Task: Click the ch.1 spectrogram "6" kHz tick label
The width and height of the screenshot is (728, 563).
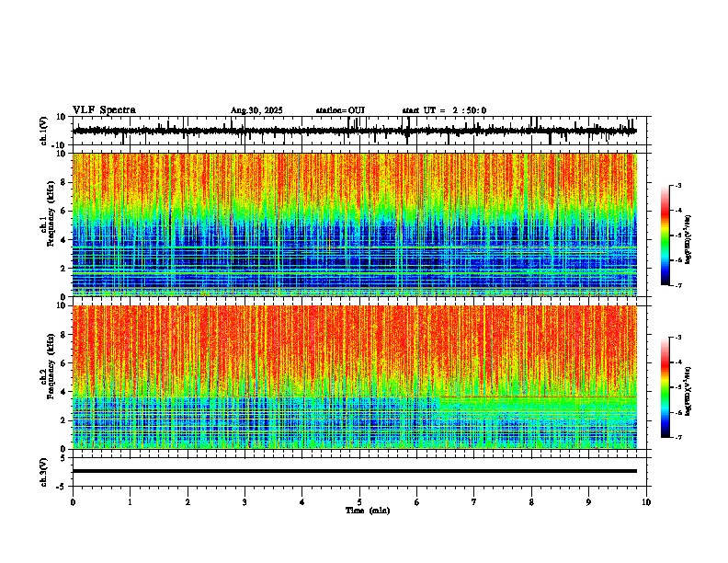Action: tap(63, 212)
